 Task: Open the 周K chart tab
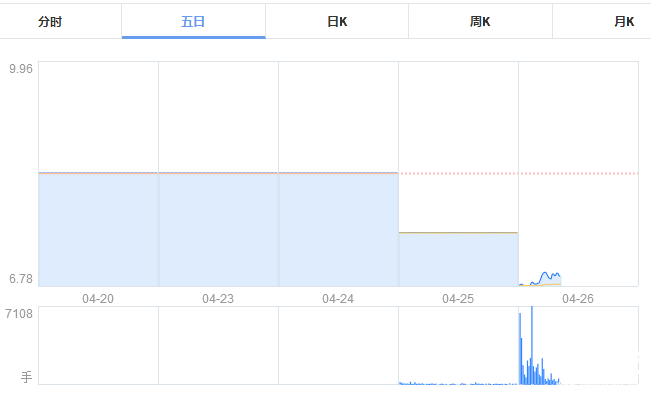[x=480, y=22]
